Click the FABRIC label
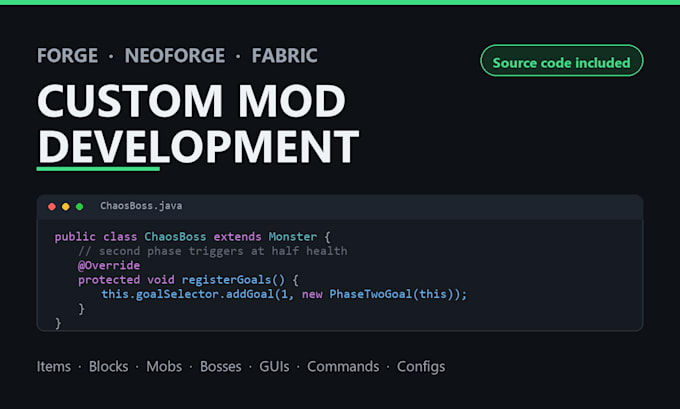Screen dimensions: 680x409 click(x=284, y=56)
